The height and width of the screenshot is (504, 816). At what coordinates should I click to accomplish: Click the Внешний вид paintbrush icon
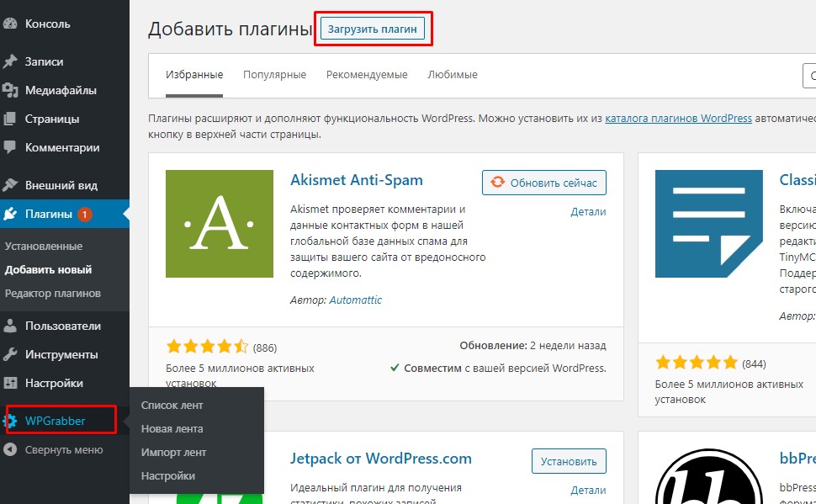pyautogui.click(x=10, y=185)
